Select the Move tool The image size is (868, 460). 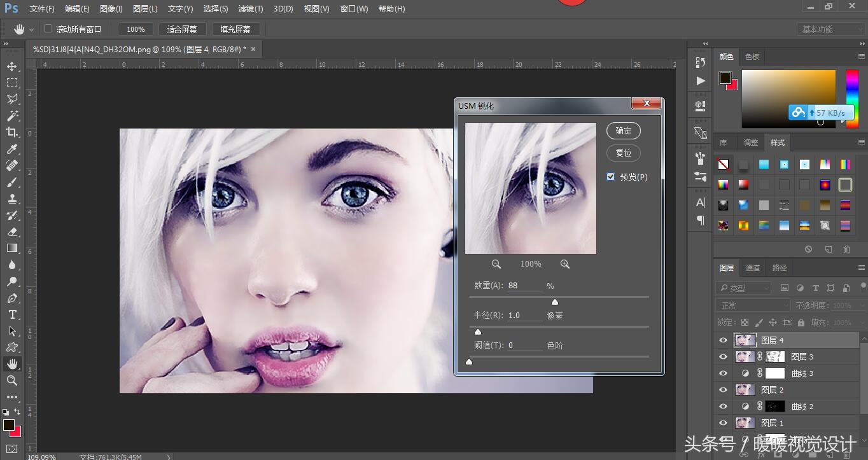tap(12, 66)
